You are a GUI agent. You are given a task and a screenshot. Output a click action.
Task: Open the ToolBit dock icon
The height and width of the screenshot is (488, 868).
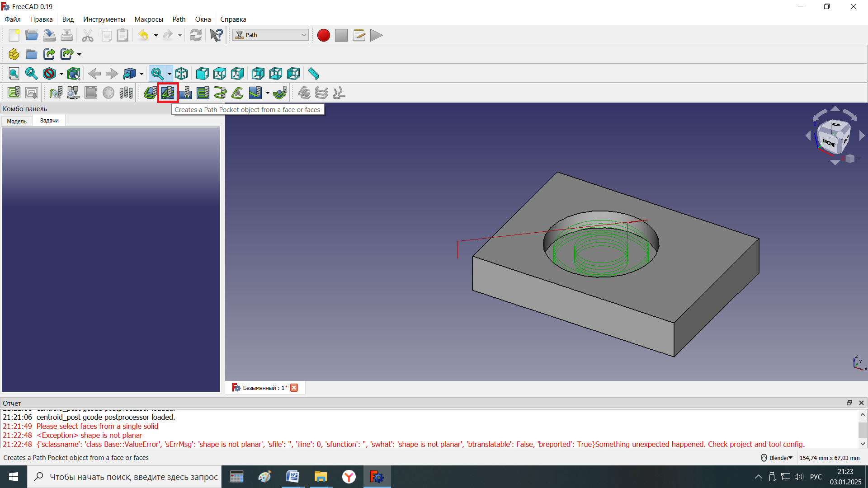(x=126, y=93)
